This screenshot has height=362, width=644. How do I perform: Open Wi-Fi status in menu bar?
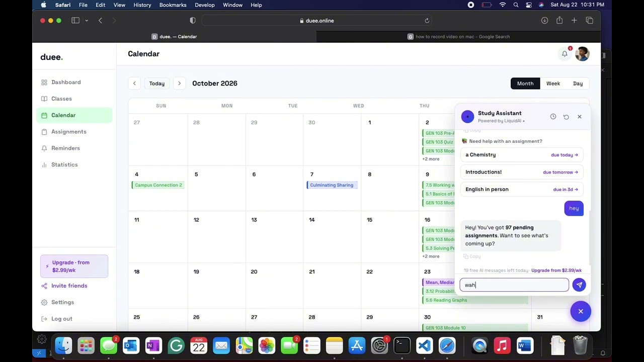click(x=502, y=5)
